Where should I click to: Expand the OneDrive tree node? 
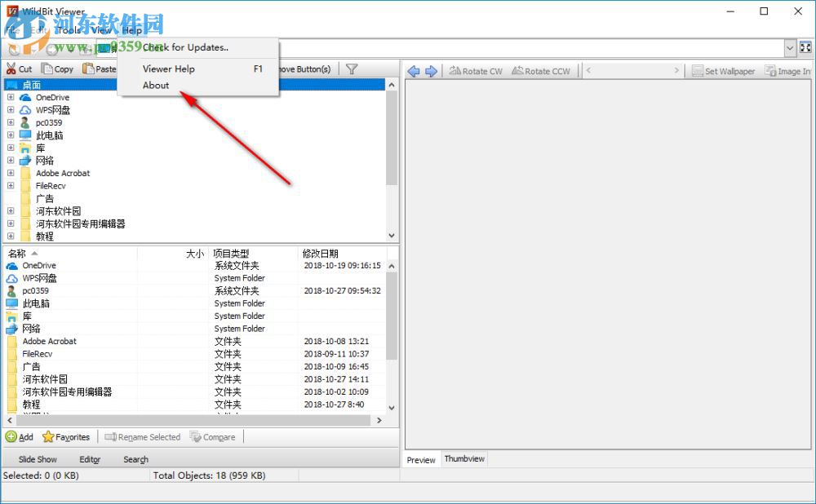coord(9,97)
